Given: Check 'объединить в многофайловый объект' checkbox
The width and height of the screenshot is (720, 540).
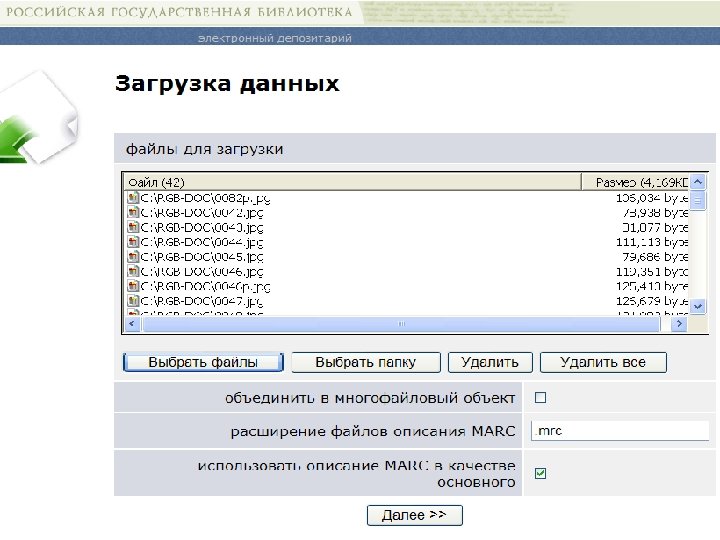Looking at the screenshot, I should pyautogui.click(x=540, y=398).
